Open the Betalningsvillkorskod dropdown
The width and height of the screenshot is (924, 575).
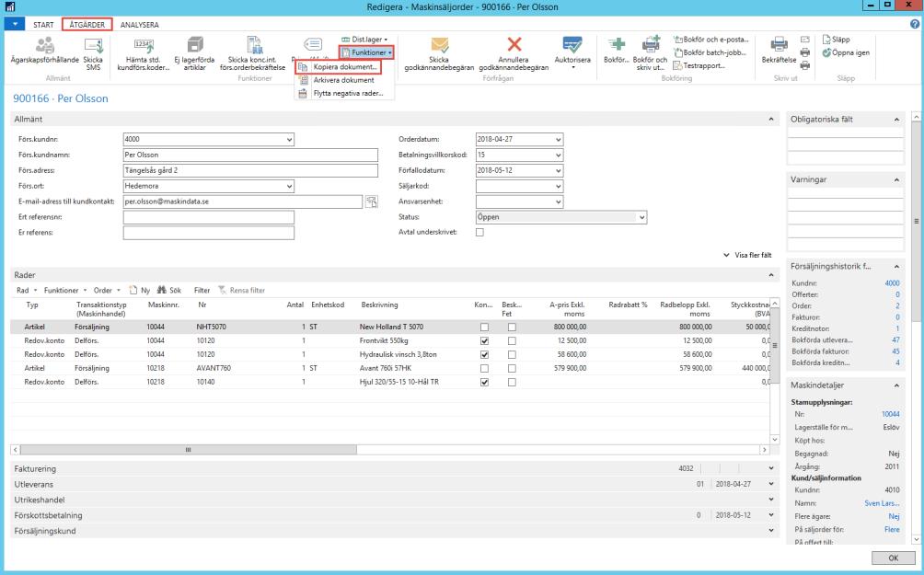coord(558,155)
